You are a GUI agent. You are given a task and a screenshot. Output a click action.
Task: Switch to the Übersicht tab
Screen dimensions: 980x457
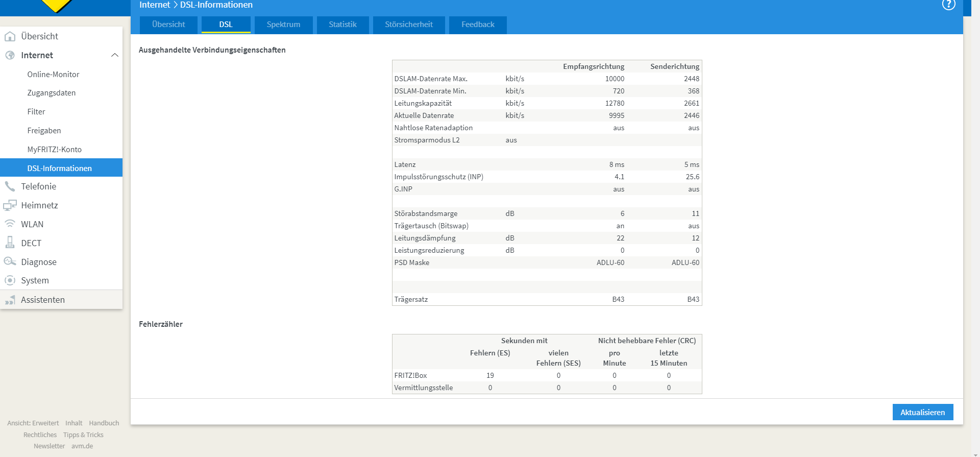(x=168, y=25)
